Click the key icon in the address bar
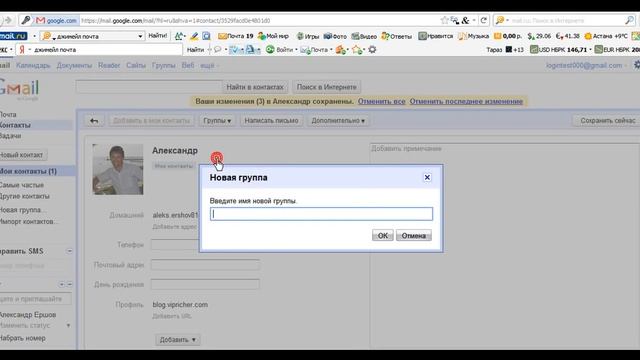 pos(26,20)
